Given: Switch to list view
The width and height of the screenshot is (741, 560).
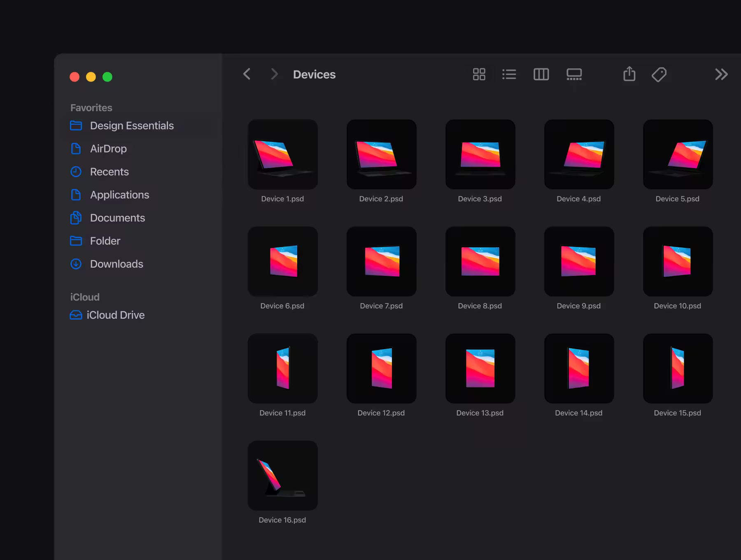Looking at the screenshot, I should coord(509,74).
